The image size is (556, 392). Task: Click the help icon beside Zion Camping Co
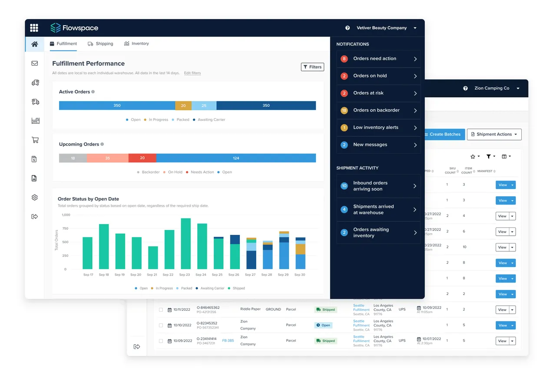tap(465, 88)
